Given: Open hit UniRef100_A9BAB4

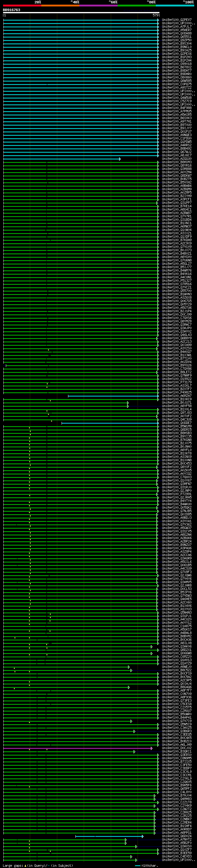Looking at the screenshot, I should click(177, 186).
